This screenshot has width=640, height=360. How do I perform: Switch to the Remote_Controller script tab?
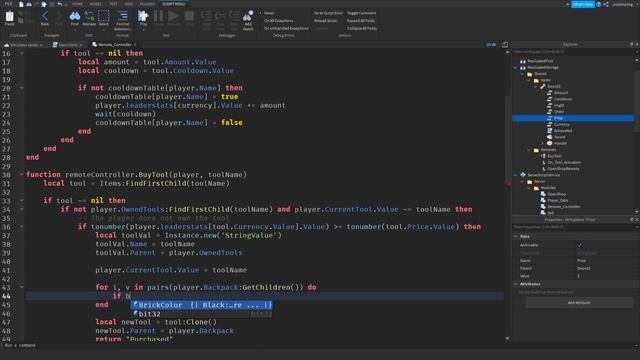(114, 44)
